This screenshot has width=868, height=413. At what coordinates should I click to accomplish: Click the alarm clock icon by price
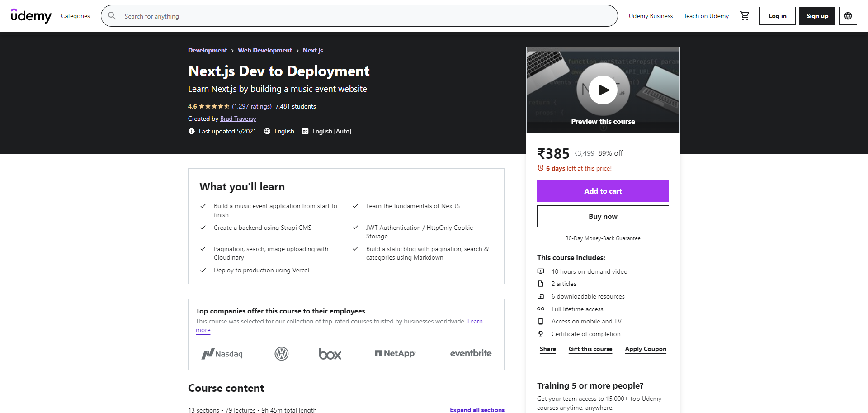click(541, 168)
